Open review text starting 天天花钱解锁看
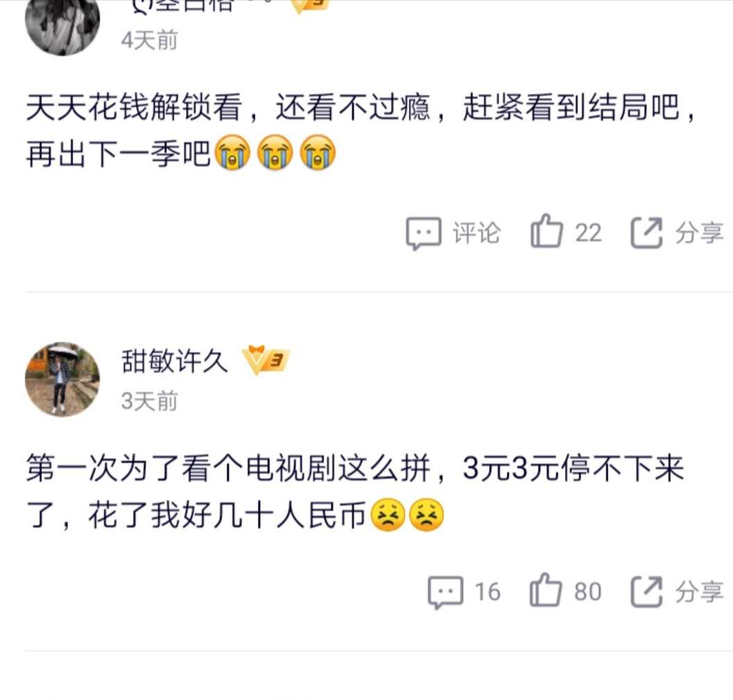This screenshot has width=733, height=700. pyautogui.click(x=361, y=130)
